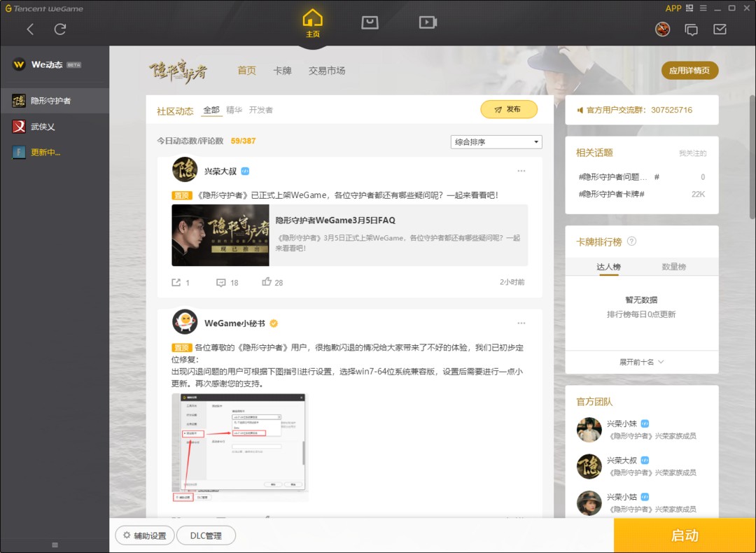The image size is (756, 553).
Task: Open the FAQ article thumbnail image
Action: [220, 235]
